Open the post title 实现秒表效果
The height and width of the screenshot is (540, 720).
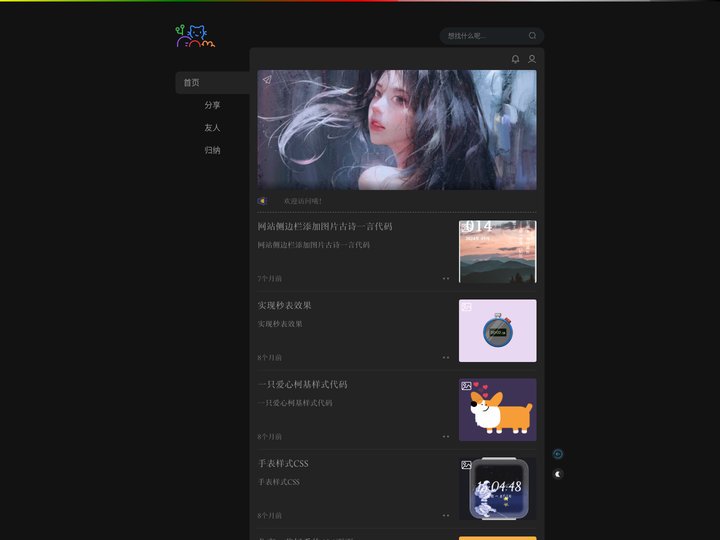pyautogui.click(x=284, y=305)
